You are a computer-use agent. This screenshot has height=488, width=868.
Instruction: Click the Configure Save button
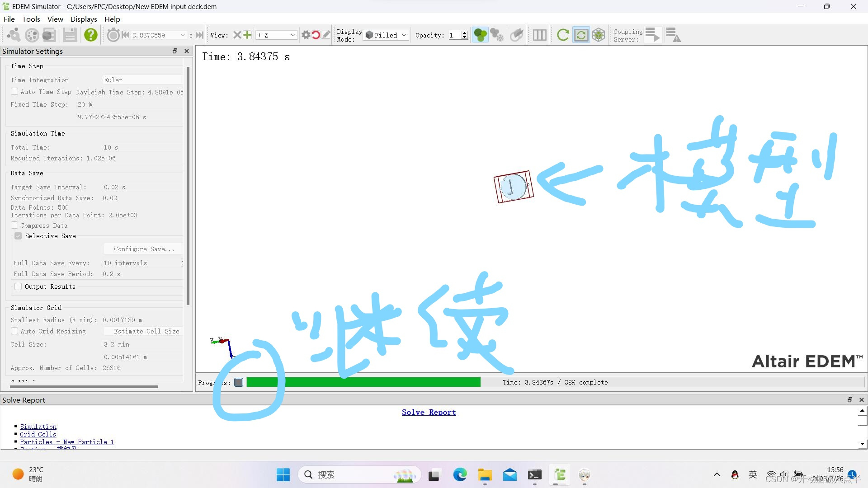click(x=143, y=249)
